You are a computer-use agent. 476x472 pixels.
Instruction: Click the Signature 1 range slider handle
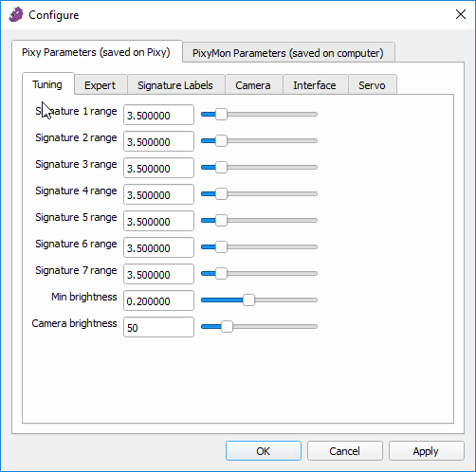[x=221, y=115]
